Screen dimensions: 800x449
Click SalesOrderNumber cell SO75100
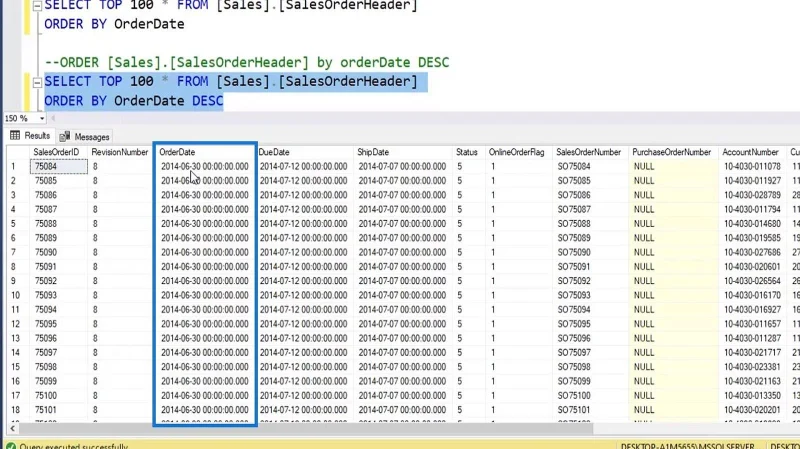click(590, 395)
